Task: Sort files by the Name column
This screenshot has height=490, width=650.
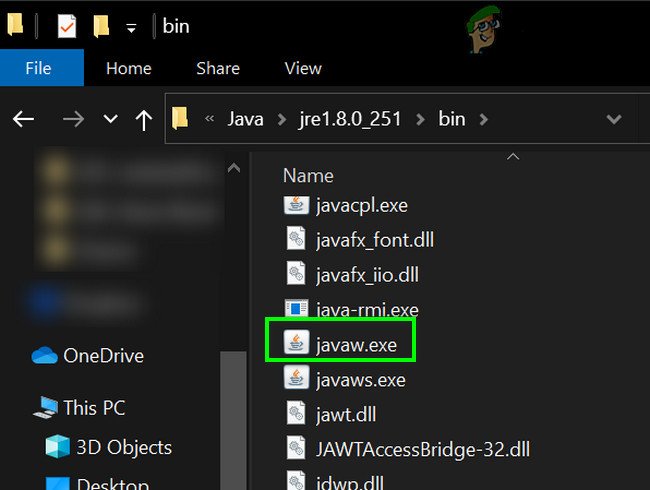Action: tap(308, 176)
